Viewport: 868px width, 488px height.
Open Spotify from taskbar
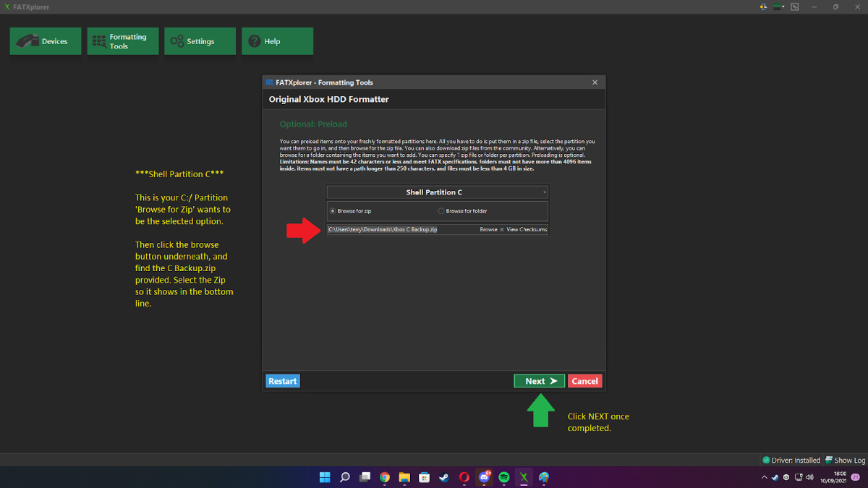(504, 477)
